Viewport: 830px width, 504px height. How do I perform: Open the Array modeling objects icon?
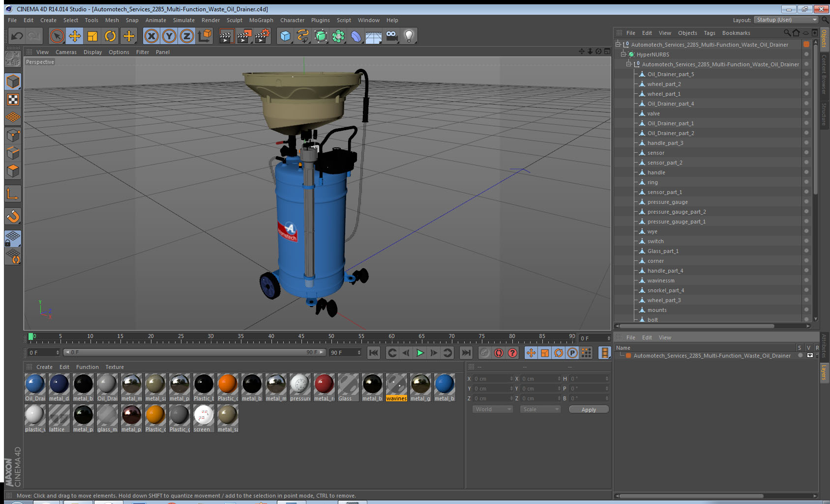(x=338, y=36)
